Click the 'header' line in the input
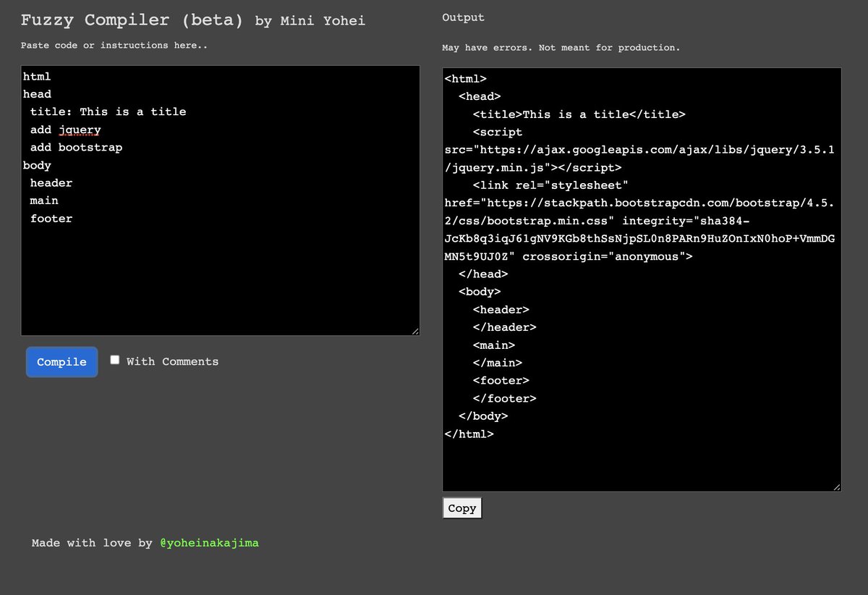Screen dimensions: 868x595 tap(51, 182)
